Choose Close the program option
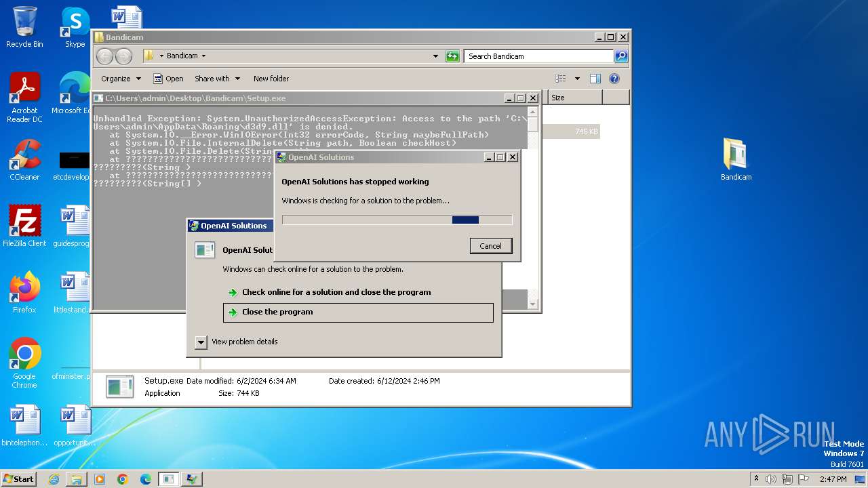Screen dimensions: 868x488 click(x=358, y=312)
